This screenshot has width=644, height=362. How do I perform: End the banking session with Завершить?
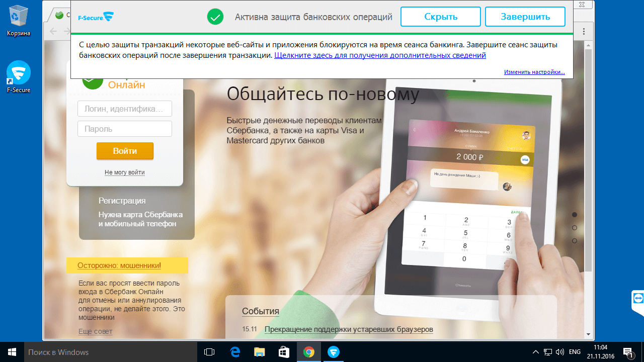pyautogui.click(x=525, y=16)
